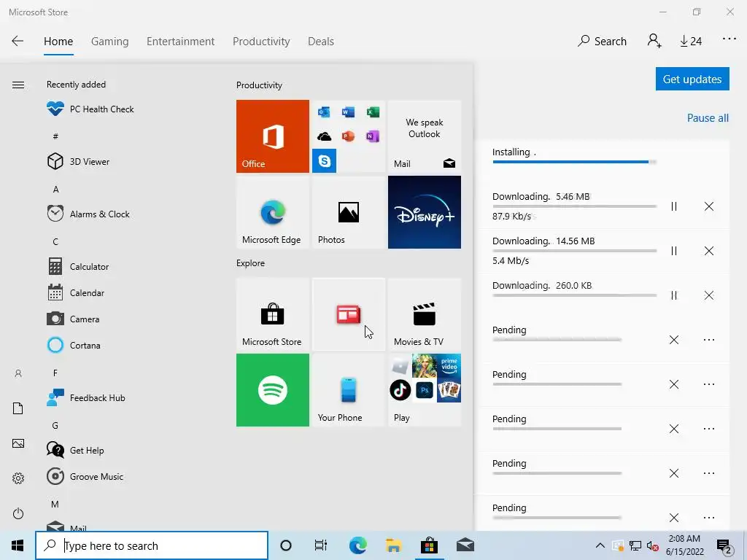The height and width of the screenshot is (560, 747).
Task: Show hidden system tray icons
Action: [600, 545]
